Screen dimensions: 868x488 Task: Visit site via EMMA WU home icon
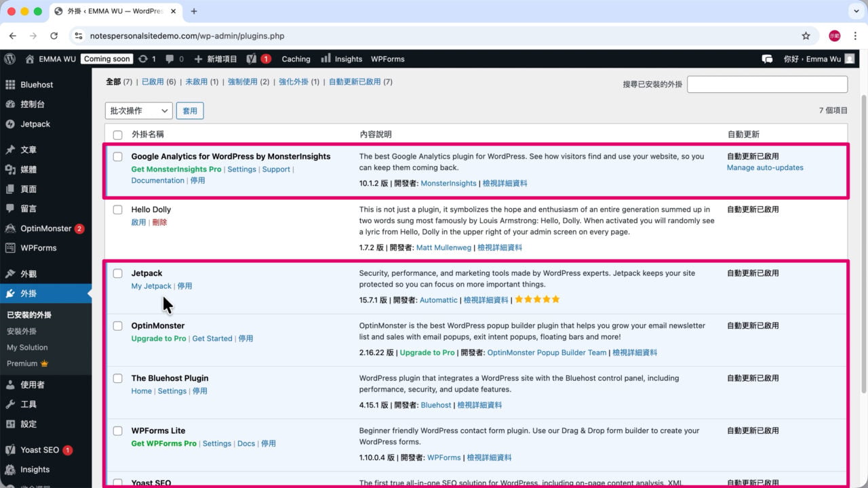[x=30, y=59]
